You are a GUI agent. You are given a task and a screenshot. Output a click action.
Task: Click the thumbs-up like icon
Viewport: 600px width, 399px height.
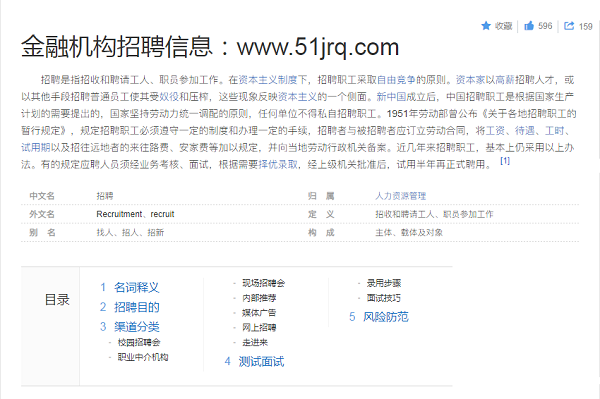click(529, 26)
